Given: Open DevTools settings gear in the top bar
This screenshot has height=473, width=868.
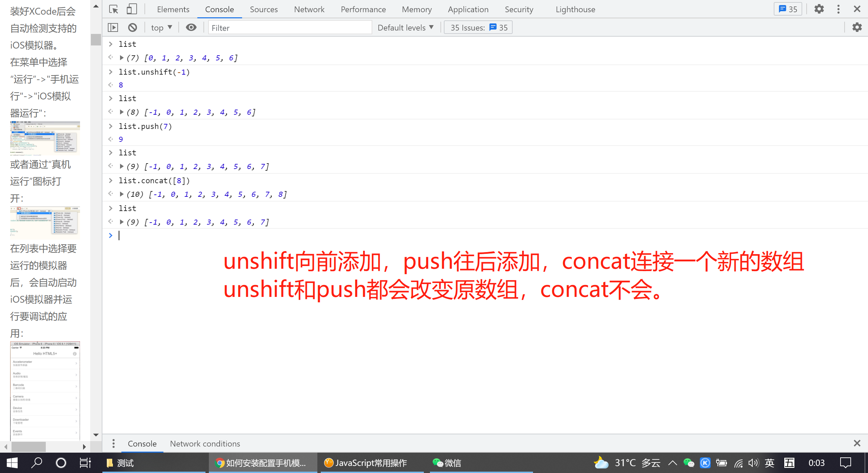Looking at the screenshot, I should [819, 9].
